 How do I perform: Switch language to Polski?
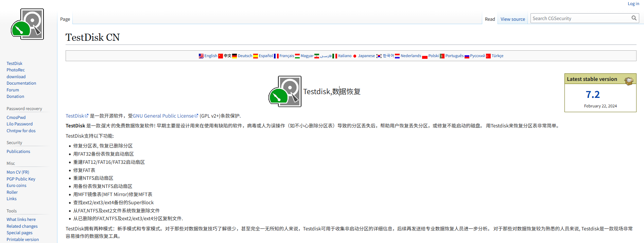point(434,56)
